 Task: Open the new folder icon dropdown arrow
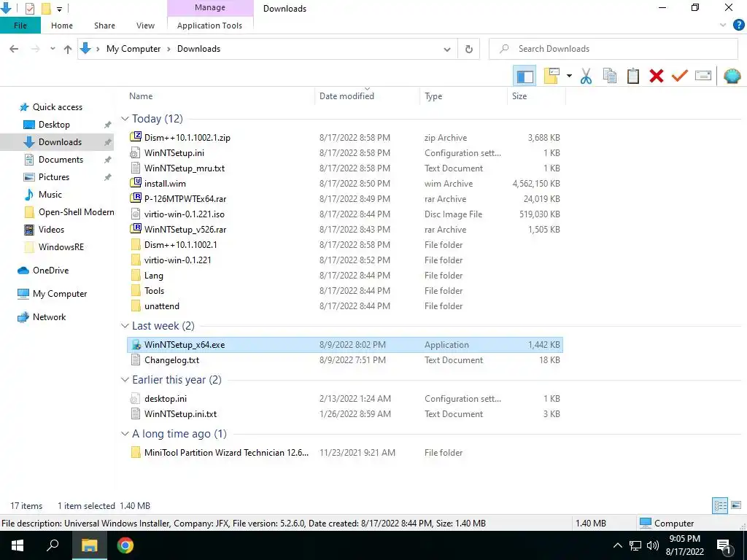(x=569, y=76)
